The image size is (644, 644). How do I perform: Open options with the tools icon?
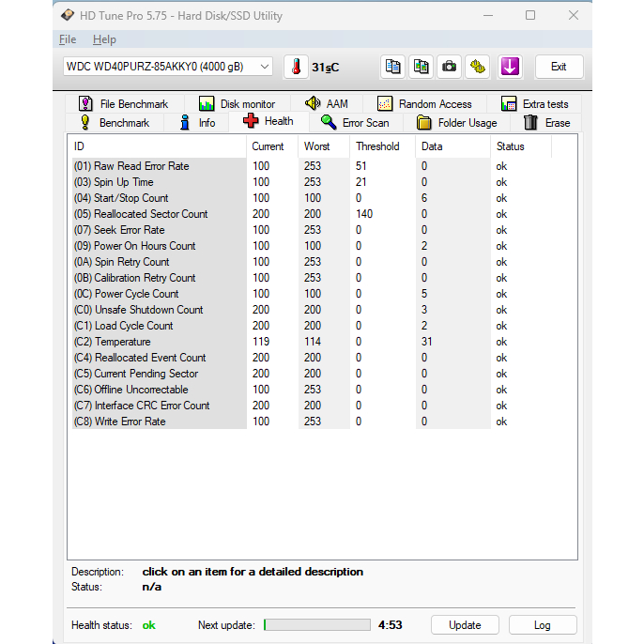point(479,67)
